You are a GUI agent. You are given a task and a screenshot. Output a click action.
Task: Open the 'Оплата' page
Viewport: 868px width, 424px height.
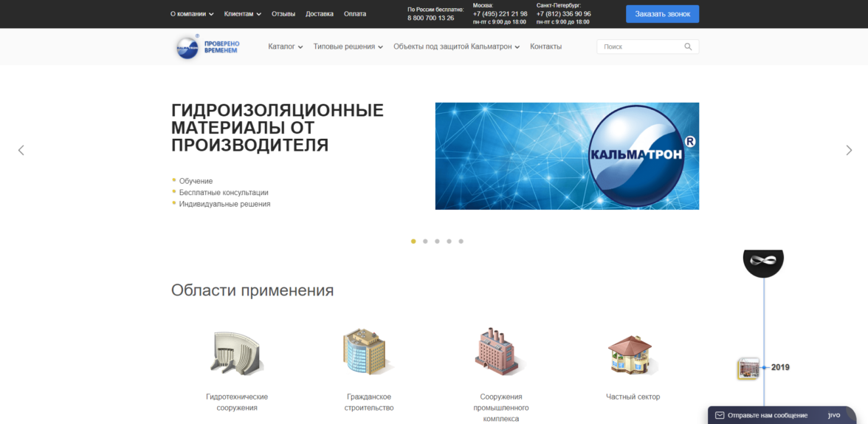(x=355, y=14)
